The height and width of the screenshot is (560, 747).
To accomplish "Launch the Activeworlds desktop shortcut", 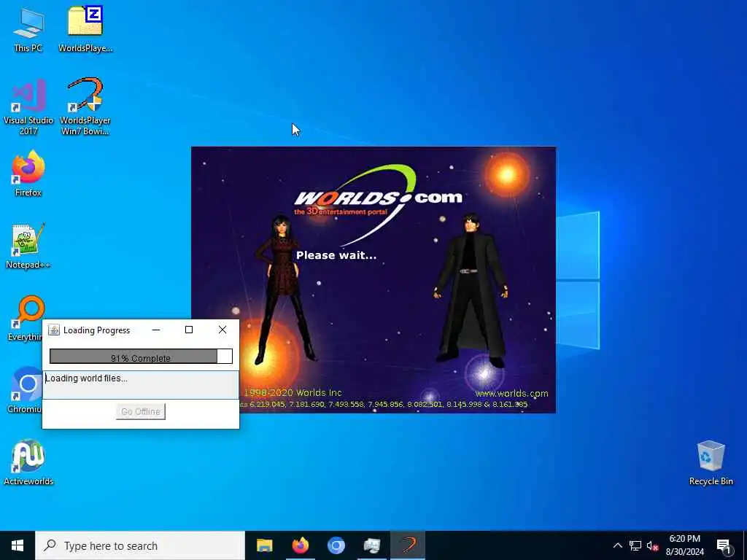I will point(28,463).
